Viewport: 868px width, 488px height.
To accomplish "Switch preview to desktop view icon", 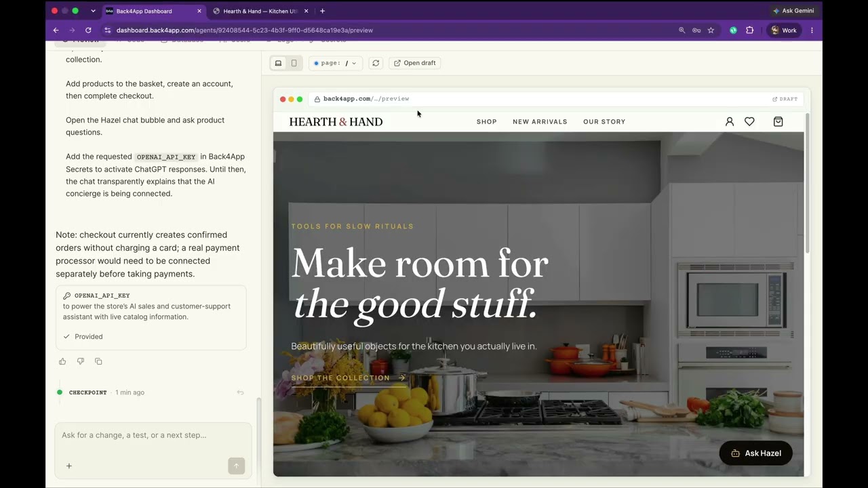I will click(278, 63).
